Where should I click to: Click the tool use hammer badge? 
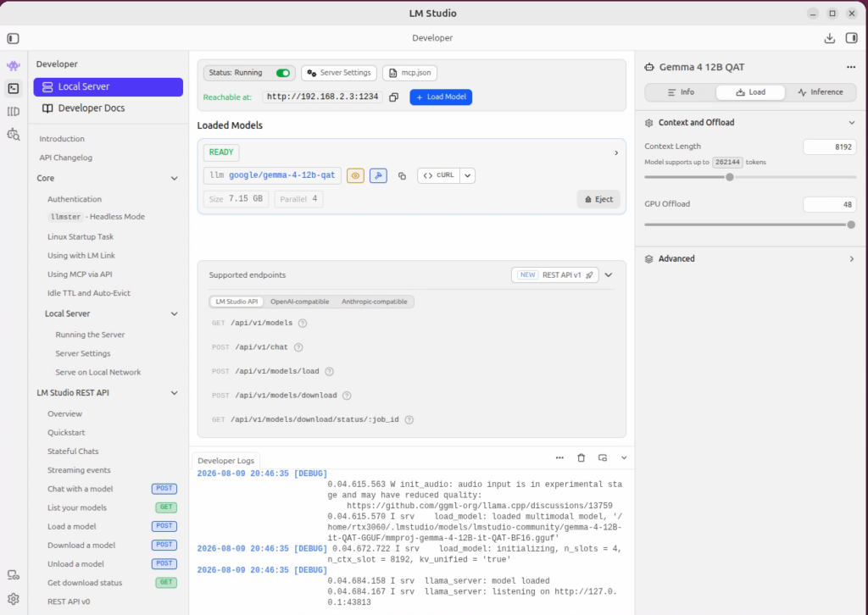pyautogui.click(x=378, y=176)
